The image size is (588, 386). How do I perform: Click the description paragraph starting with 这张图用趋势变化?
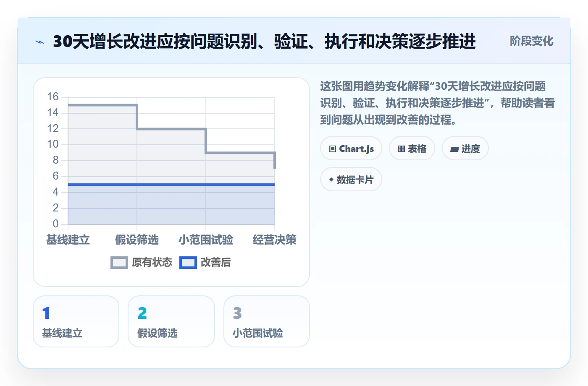[x=438, y=103]
